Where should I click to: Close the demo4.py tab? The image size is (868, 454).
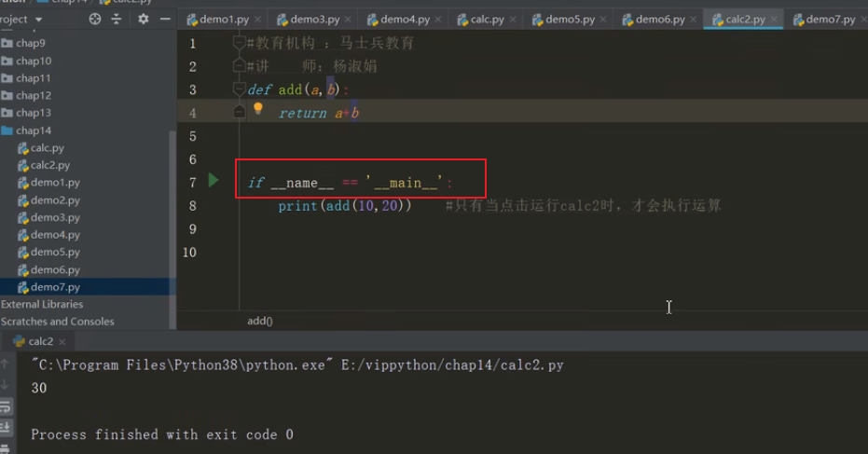[438, 20]
